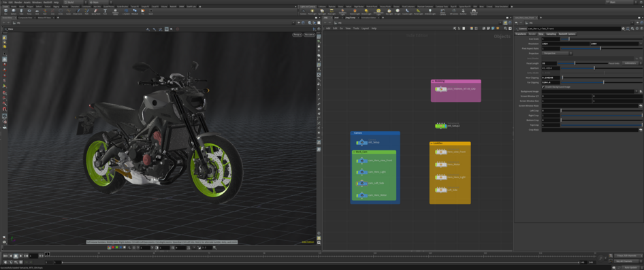The height and width of the screenshot is (270, 644).
Task: Select the L-System shelf tool
Action: point(126,11)
